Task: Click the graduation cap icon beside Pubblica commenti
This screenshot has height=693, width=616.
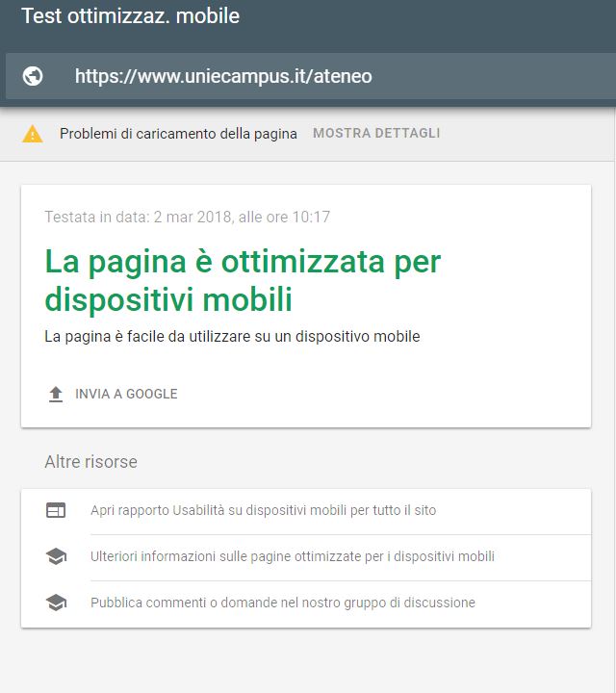Action: tap(56, 603)
